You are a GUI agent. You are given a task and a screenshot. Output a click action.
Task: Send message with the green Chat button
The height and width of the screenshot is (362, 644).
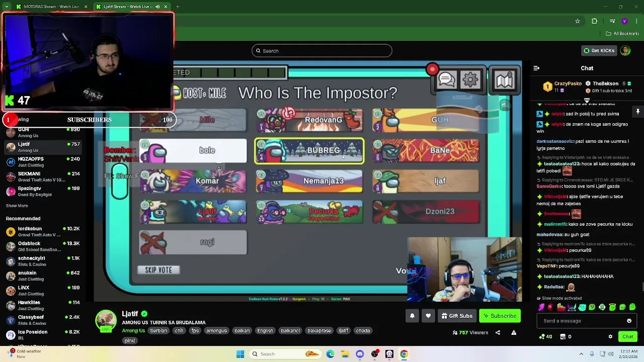[627, 336]
